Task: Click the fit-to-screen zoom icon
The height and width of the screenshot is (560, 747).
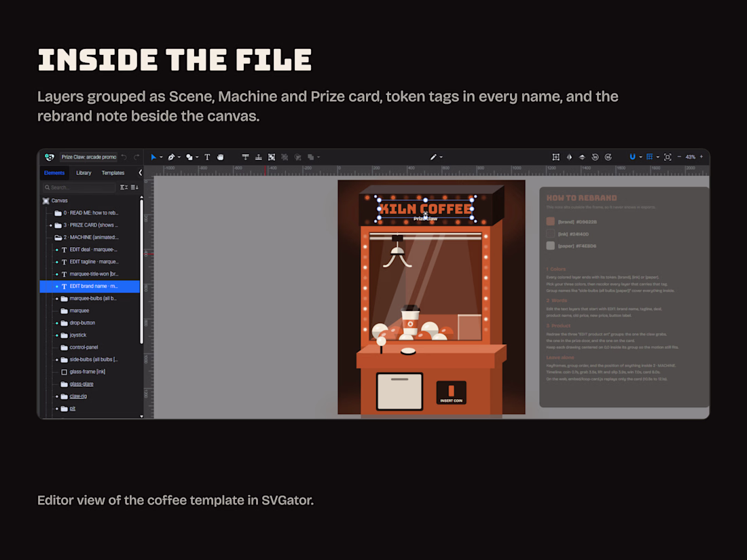Action: (668, 157)
